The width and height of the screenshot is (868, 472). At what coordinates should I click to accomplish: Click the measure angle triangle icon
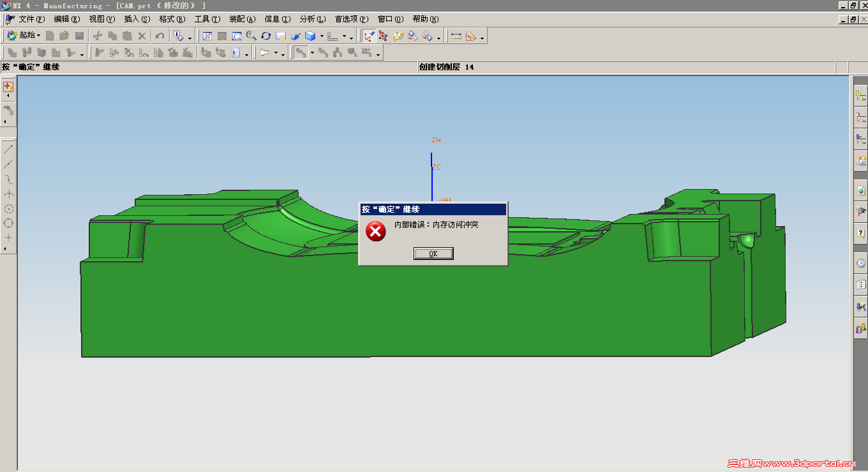coord(471,36)
